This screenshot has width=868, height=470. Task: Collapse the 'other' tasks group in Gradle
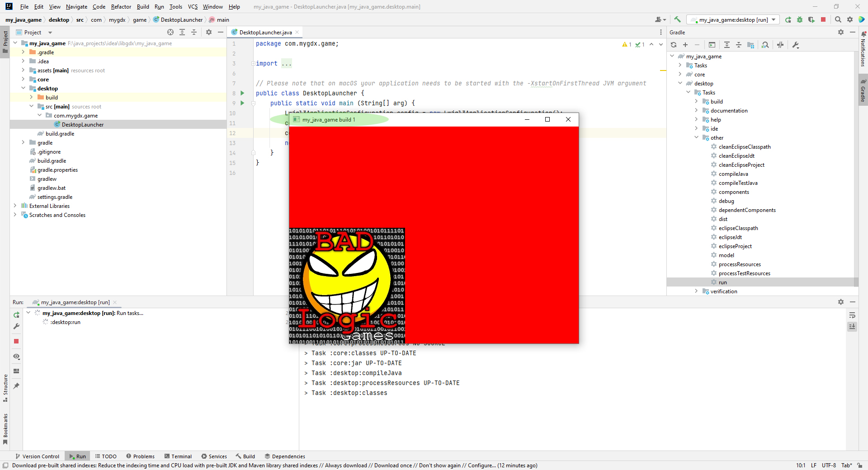(x=696, y=137)
